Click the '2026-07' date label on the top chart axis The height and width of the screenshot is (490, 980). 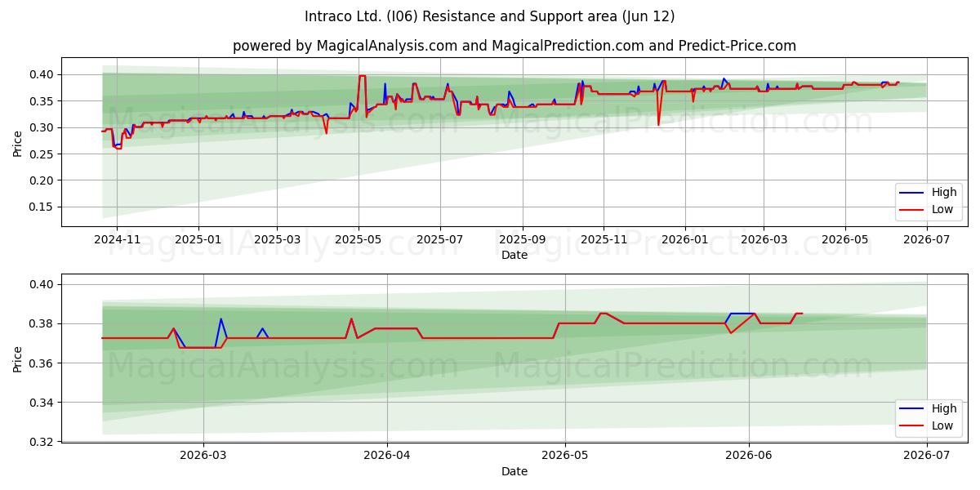(927, 239)
